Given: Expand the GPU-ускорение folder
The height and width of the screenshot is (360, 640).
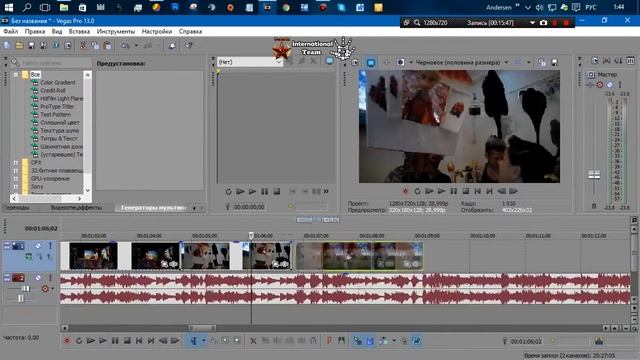Looking at the screenshot, I should 16,178.
